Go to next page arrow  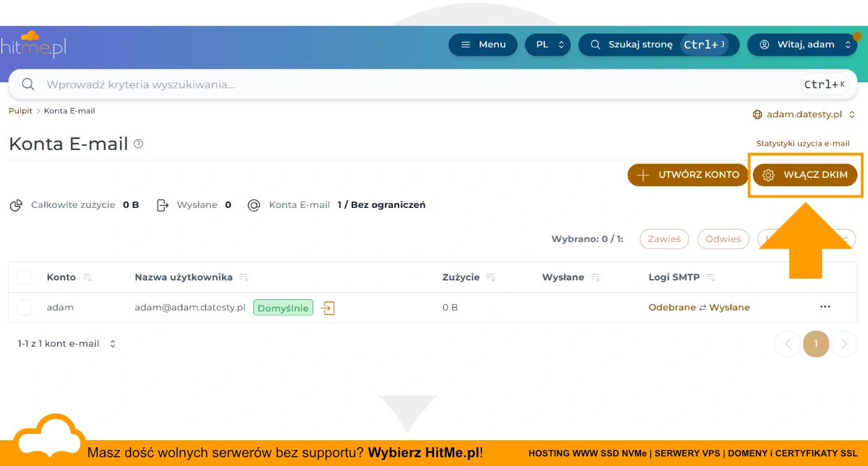(844, 344)
